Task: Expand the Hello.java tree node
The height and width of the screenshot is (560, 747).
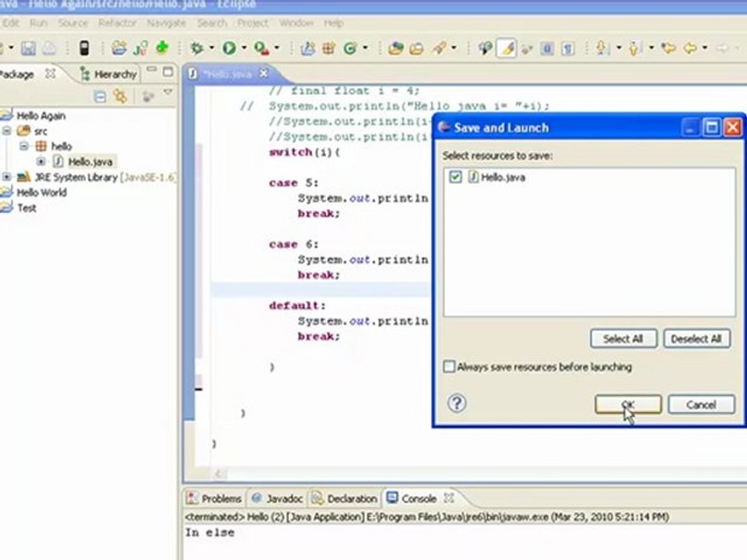Action: click(x=41, y=162)
